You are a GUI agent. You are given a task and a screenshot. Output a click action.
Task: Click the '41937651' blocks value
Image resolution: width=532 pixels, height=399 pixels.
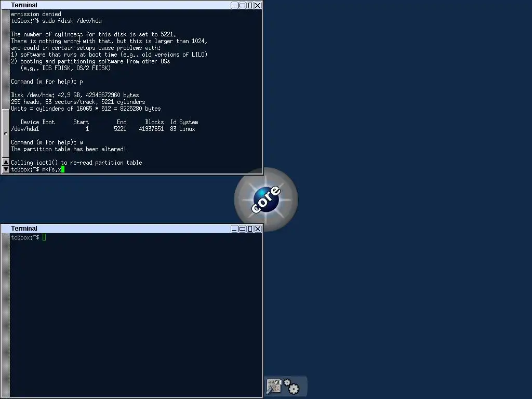tap(151, 129)
